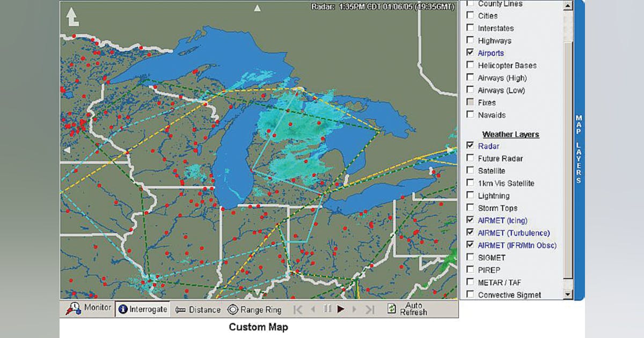
Task: Click the Monitor tool icon
Action: [73, 308]
